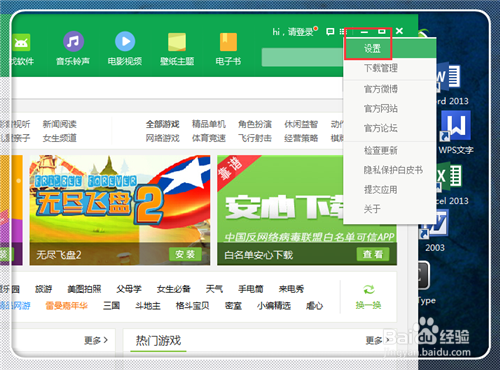500x370 pixels.
Task: Click the 女生必备 tag
Action: (174, 289)
